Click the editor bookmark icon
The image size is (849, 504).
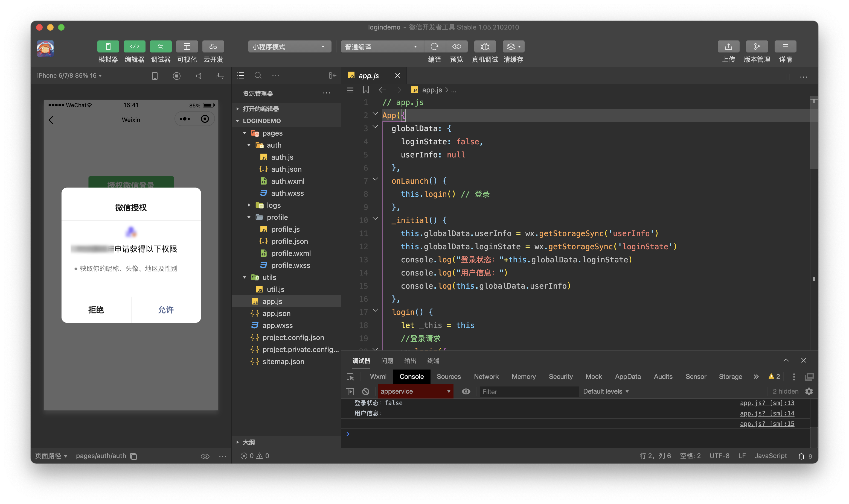(x=366, y=90)
